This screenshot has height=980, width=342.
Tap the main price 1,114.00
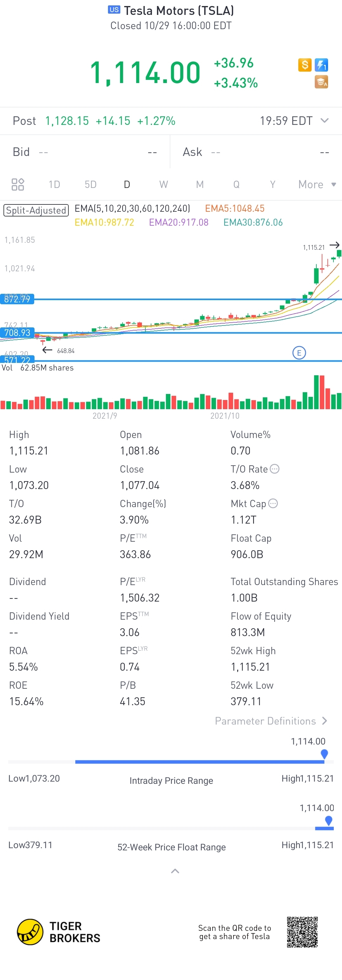pos(145,73)
